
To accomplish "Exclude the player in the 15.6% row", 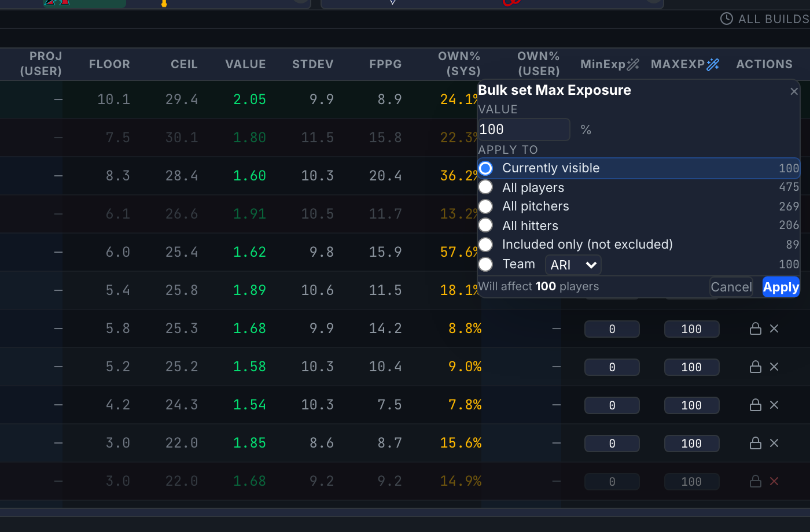I will tap(774, 443).
